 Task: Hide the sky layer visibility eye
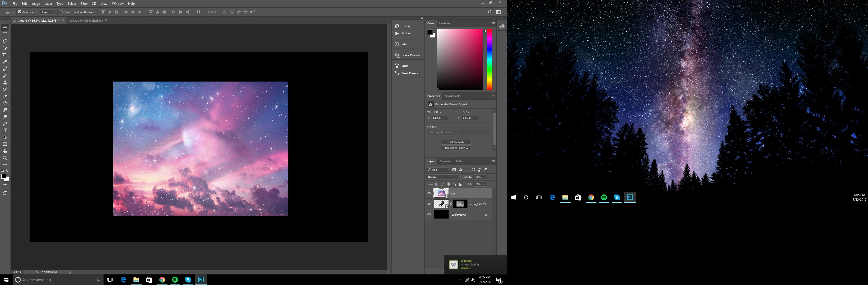pos(429,193)
